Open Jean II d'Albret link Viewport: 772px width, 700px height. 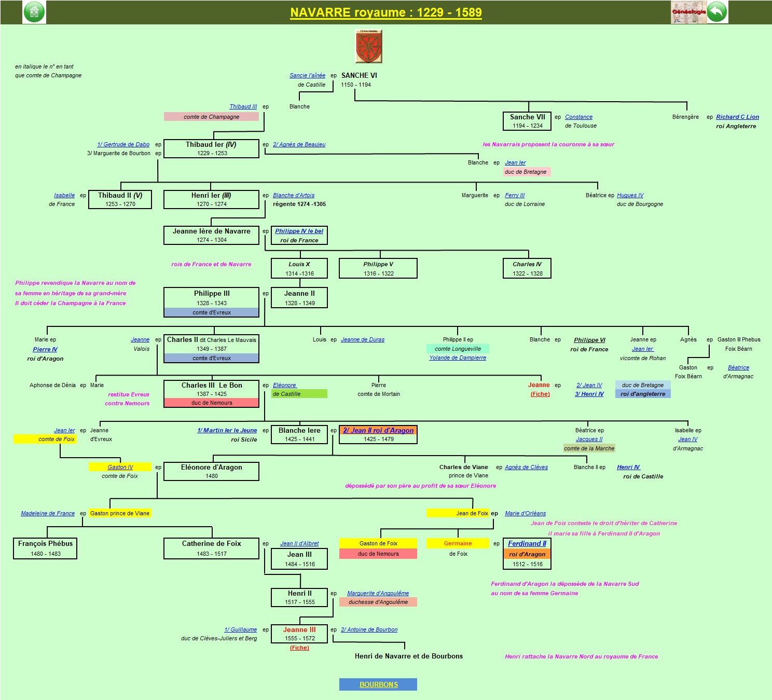pyautogui.click(x=299, y=543)
